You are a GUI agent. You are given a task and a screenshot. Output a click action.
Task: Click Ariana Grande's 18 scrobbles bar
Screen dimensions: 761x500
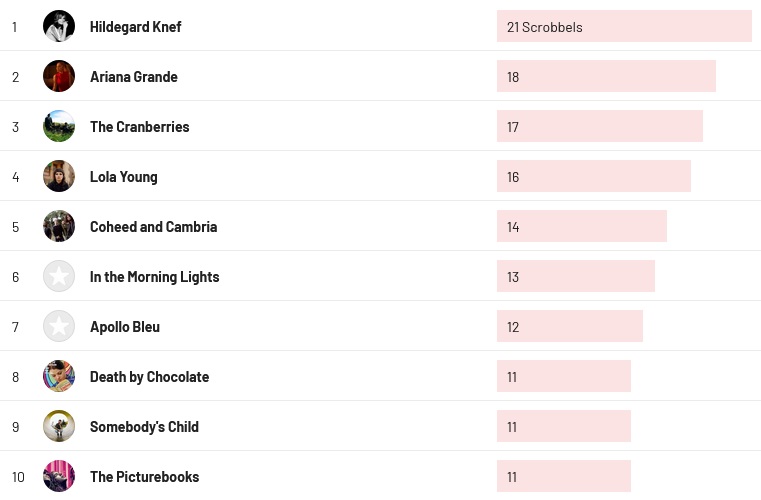click(x=605, y=77)
